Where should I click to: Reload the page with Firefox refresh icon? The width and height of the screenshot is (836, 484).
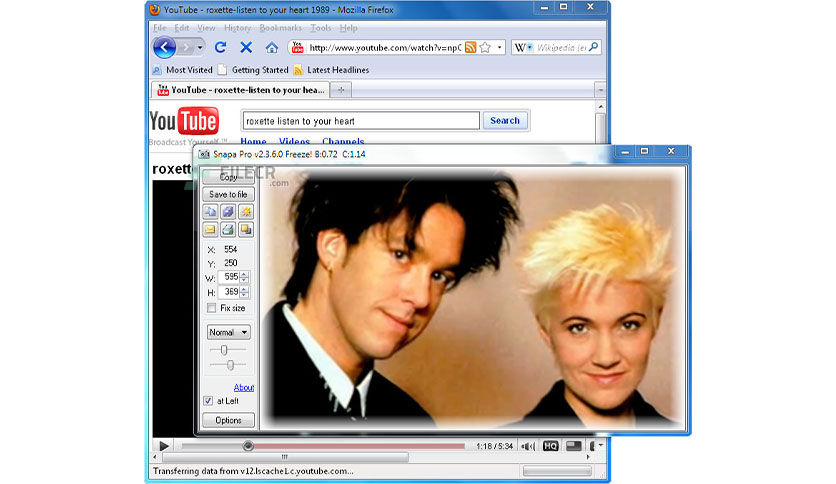tap(220, 47)
